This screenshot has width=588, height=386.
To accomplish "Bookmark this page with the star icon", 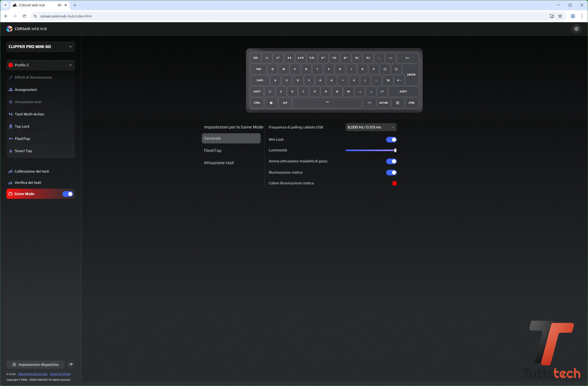I will click(x=560, y=16).
